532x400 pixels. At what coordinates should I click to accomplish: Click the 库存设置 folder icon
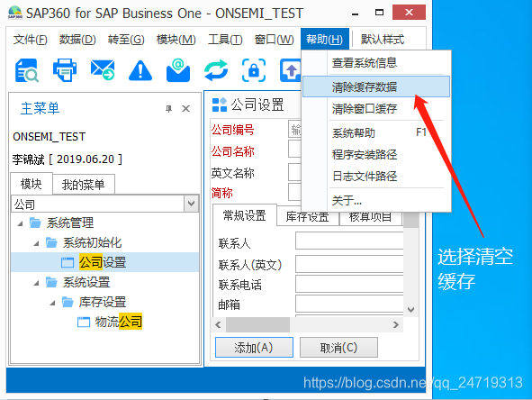[68, 302]
